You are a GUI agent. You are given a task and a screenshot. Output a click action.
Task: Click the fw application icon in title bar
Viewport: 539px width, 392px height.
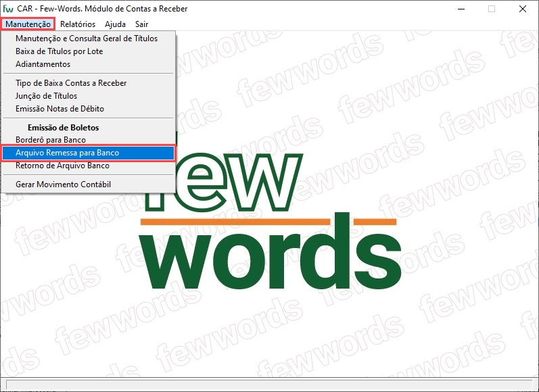pyautogui.click(x=8, y=9)
